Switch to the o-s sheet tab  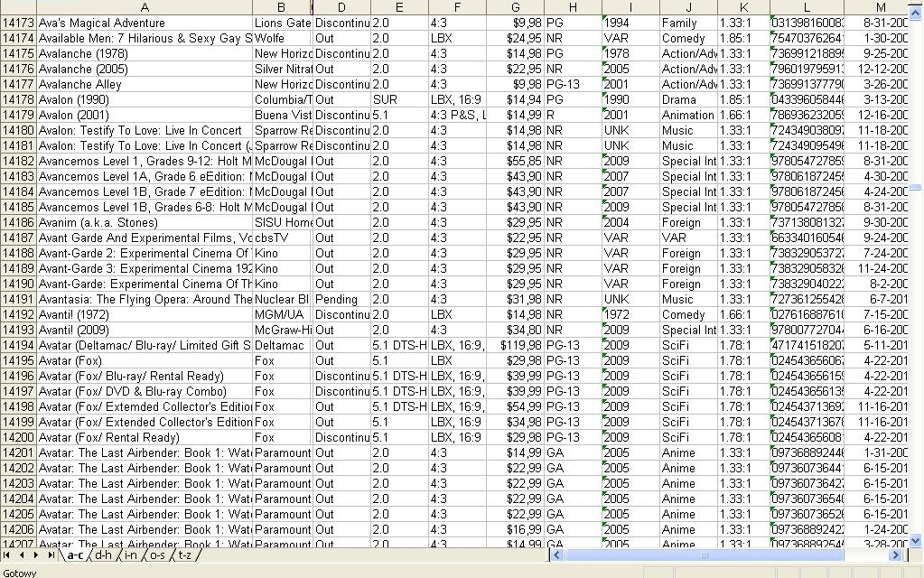[157, 555]
